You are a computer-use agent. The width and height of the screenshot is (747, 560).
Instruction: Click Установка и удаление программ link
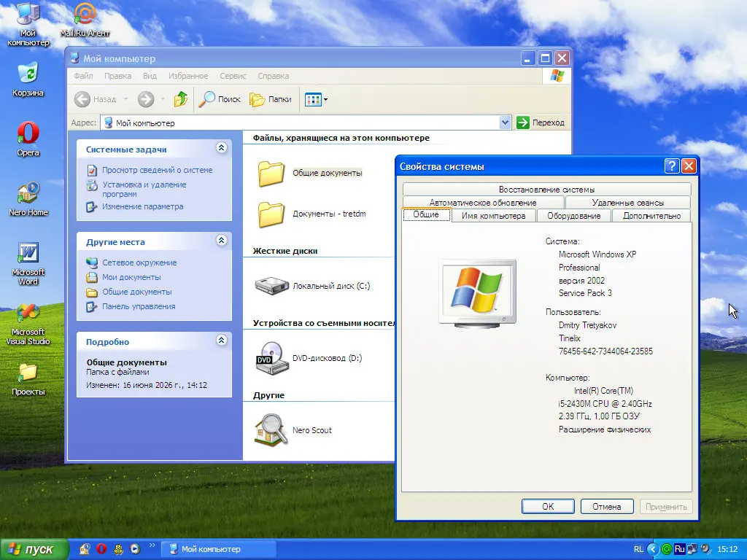(x=144, y=189)
